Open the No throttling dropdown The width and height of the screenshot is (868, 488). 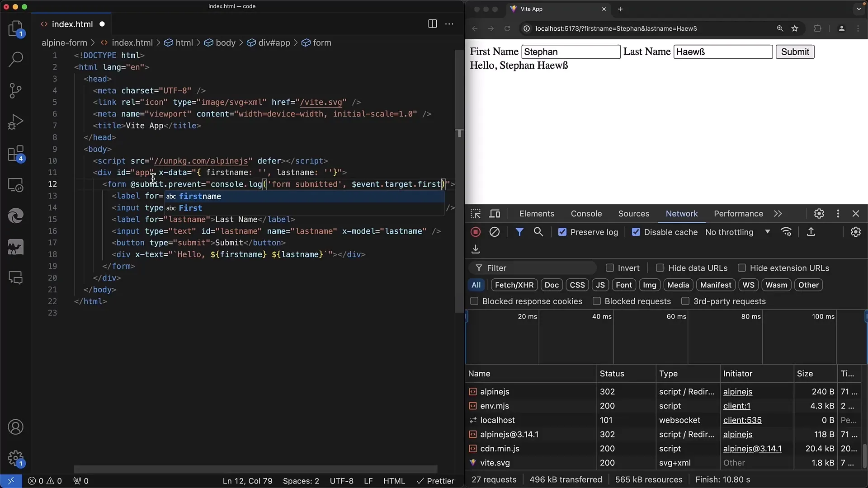(x=737, y=232)
